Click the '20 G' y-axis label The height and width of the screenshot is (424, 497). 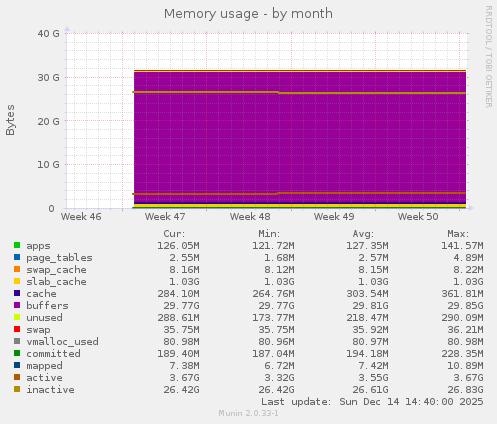tap(48, 121)
